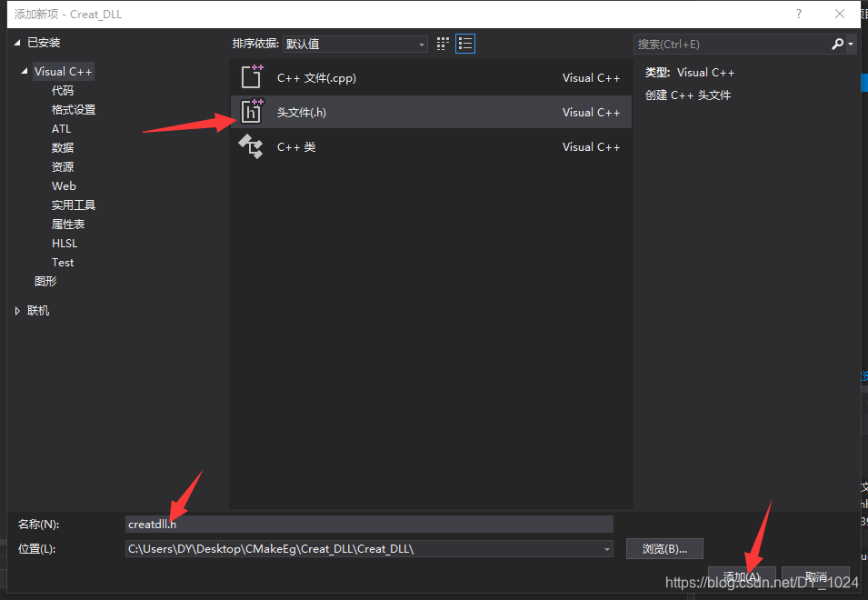
Task: Click the 取消 button
Action: point(816,576)
